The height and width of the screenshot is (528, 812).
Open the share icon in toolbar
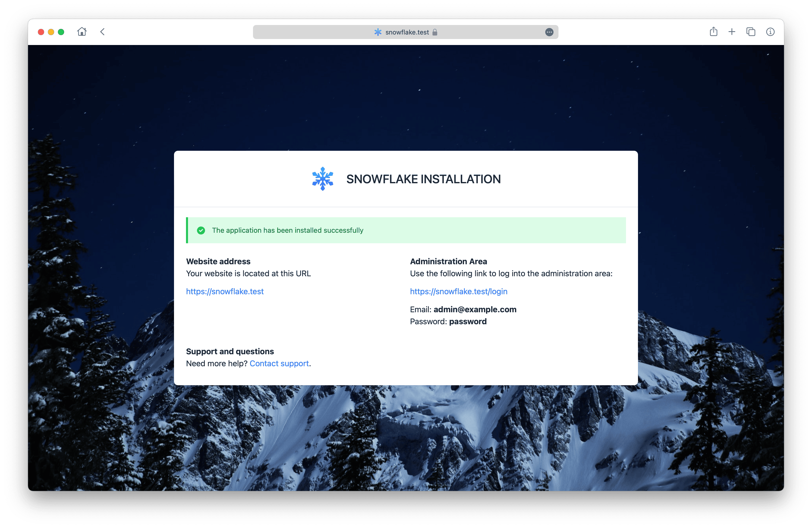coord(713,32)
